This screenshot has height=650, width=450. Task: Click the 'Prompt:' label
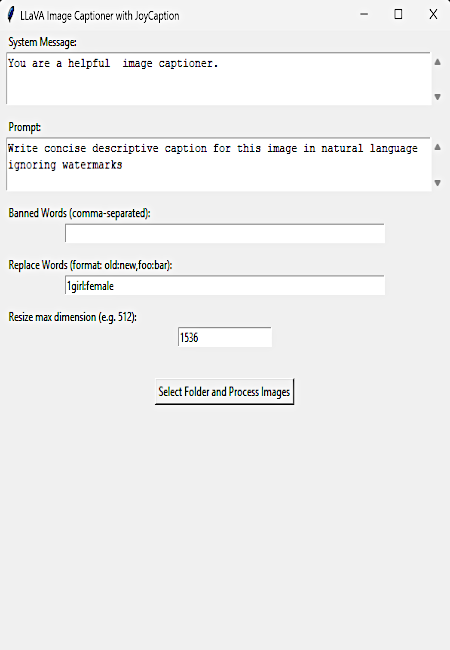[x=24, y=127]
